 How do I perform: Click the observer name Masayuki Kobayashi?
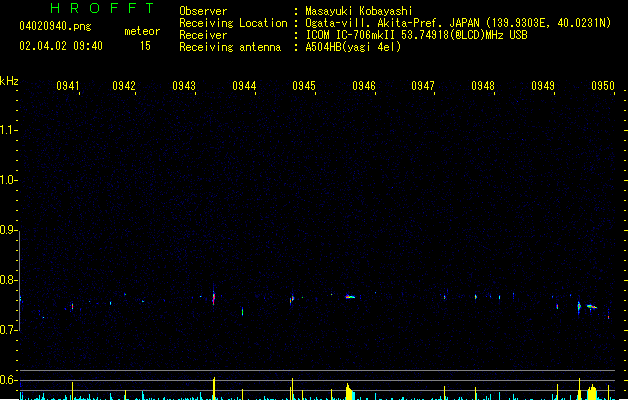(x=358, y=11)
